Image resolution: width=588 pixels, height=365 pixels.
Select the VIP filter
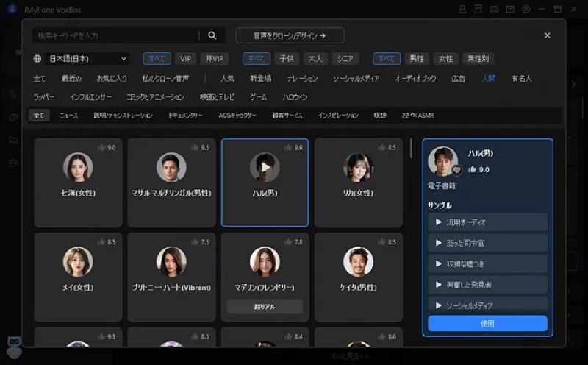tap(185, 59)
